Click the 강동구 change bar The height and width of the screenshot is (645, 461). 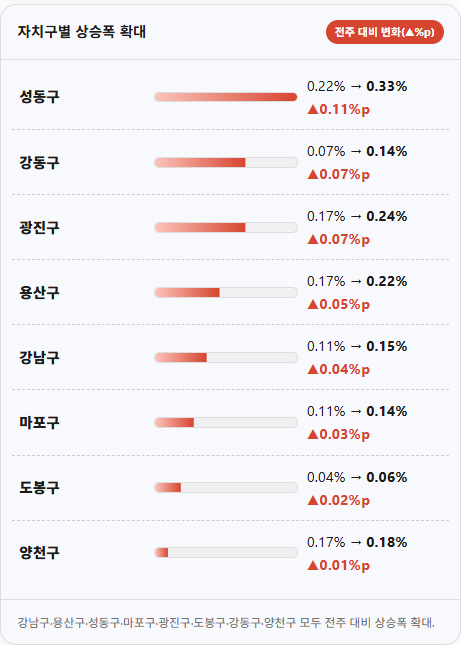tap(226, 162)
